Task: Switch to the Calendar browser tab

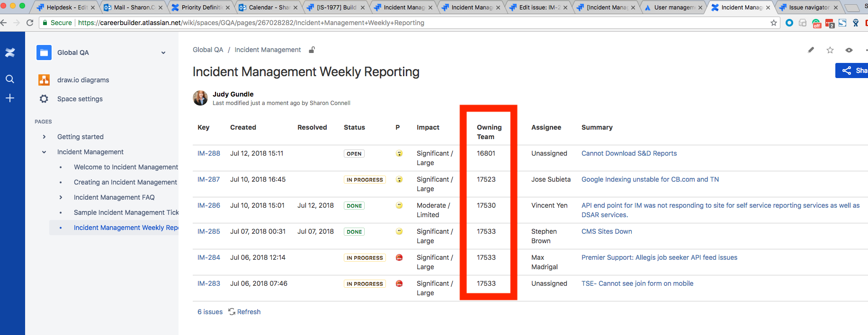Action: tap(268, 7)
